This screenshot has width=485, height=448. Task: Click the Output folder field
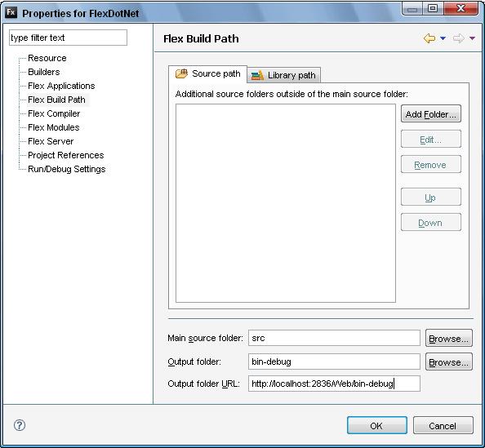pos(334,362)
